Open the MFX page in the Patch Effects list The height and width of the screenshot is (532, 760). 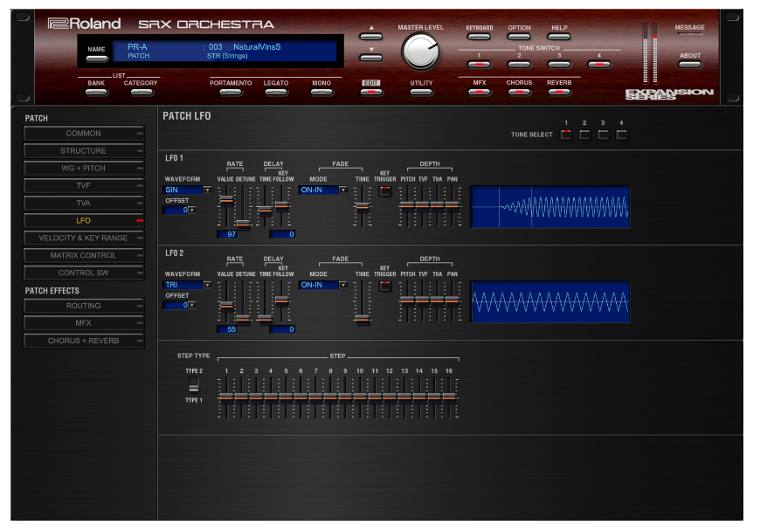coord(83,323)
